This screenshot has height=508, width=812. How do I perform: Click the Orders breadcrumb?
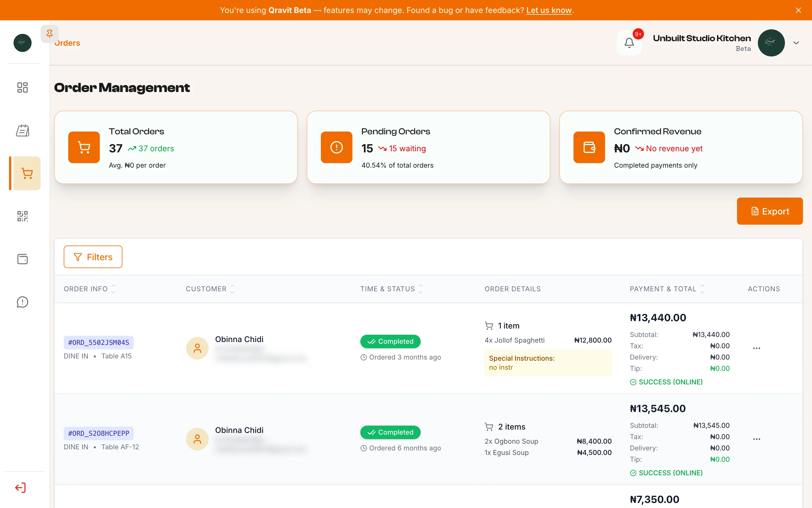tap(67, 43)
